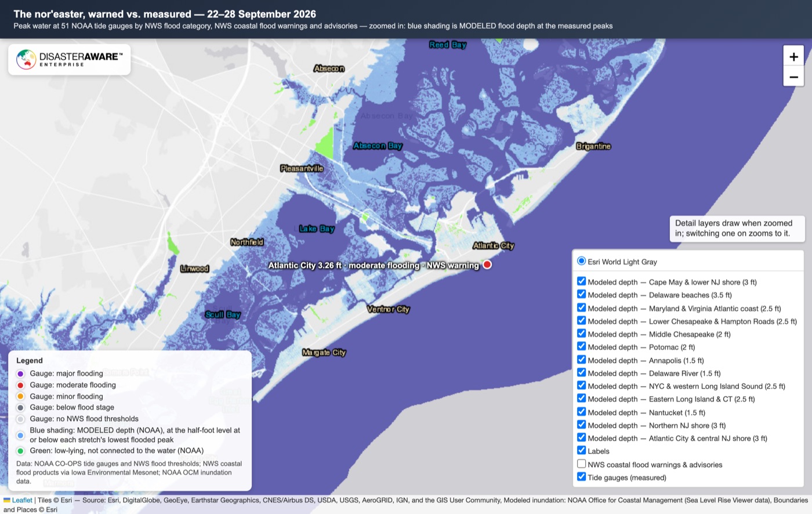The height and width of the screenshot is (514, 812).
Task: Click the purple major flooding legend dot
Action: (20, 374)
